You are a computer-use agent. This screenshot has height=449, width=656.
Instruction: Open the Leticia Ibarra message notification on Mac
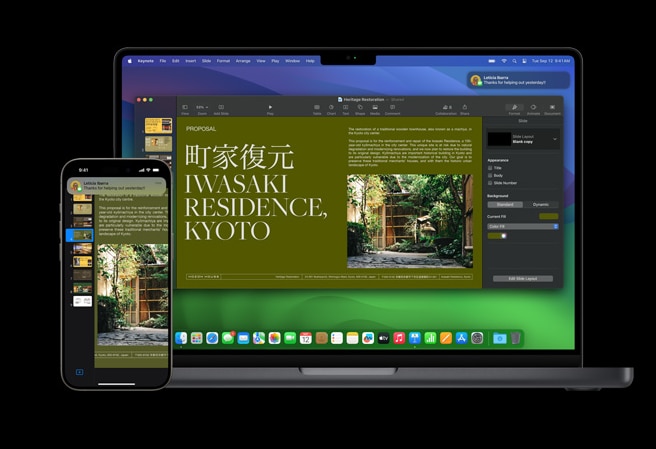[x=518, y=80]
